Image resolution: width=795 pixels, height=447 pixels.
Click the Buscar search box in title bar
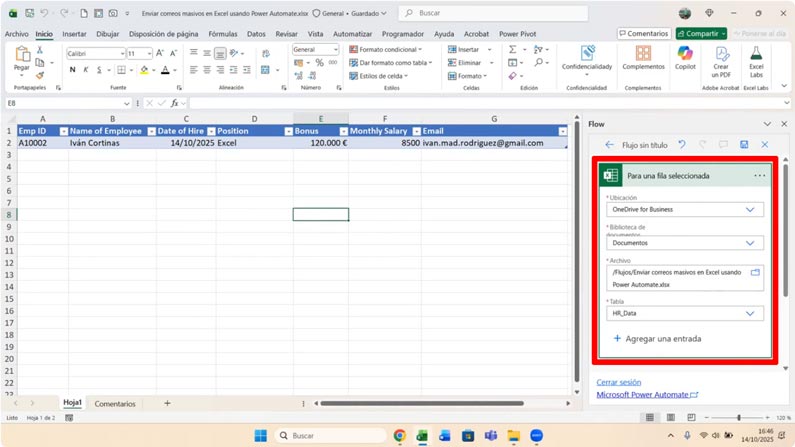tap(493, 13)
